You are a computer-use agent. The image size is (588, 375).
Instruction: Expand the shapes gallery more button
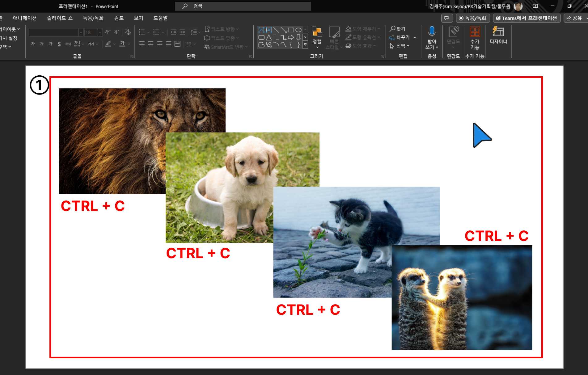pyautogui.click(x=305, y=45)
